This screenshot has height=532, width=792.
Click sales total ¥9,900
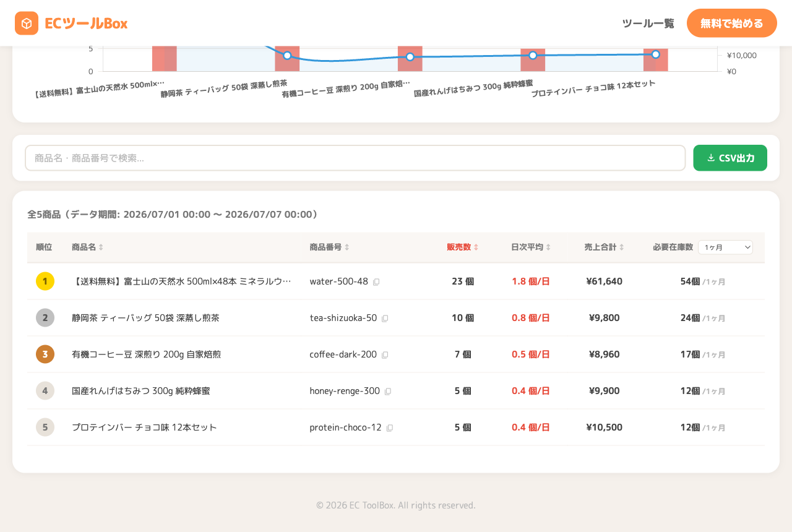coord(605,391)
